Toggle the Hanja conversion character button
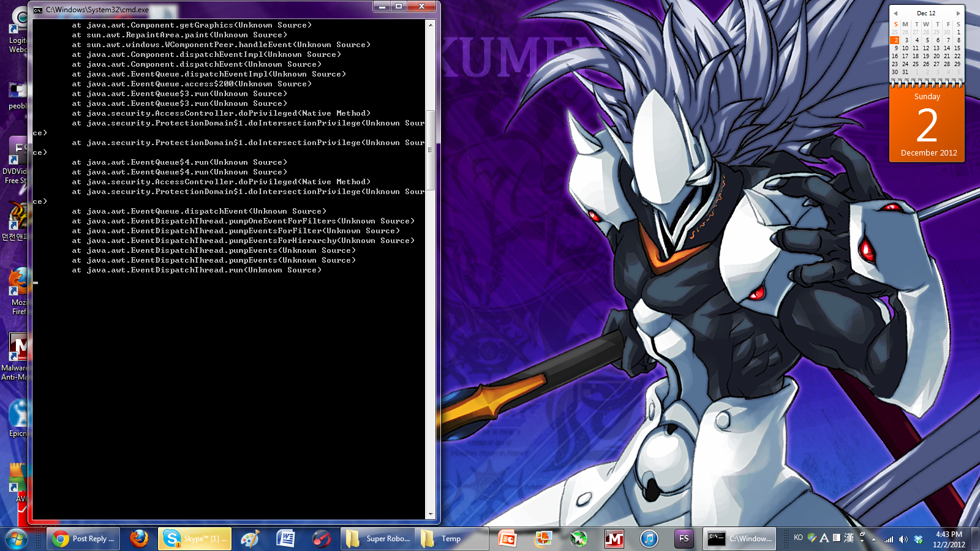 click(x=848, y=538)
